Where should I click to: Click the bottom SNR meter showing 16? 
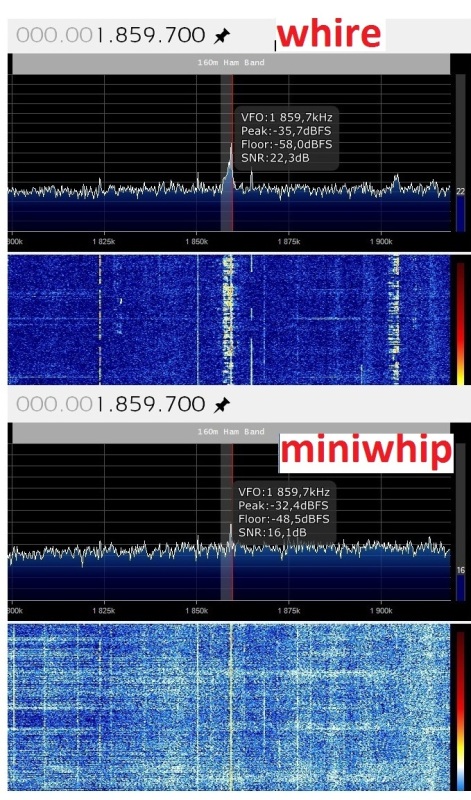pos(460,521)
